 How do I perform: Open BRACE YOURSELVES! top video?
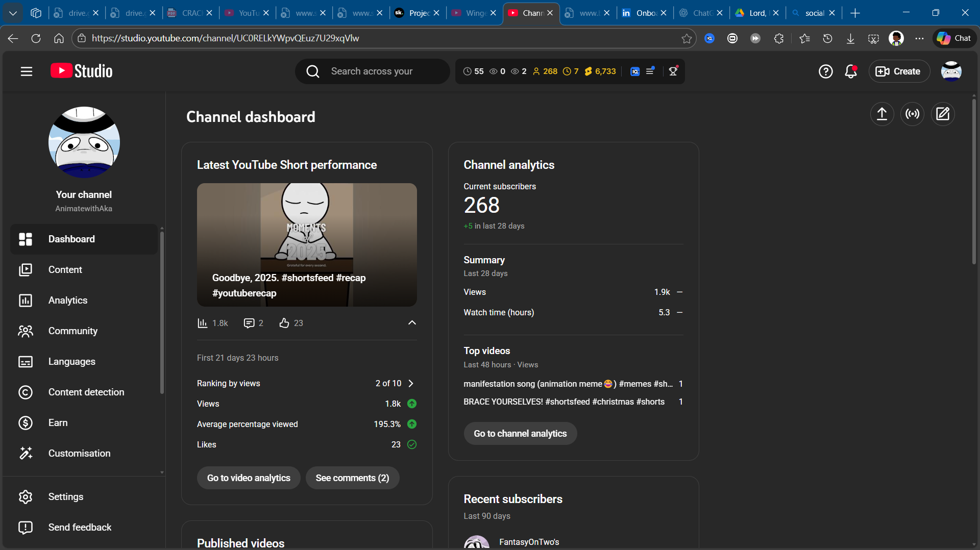coord(564,402)
